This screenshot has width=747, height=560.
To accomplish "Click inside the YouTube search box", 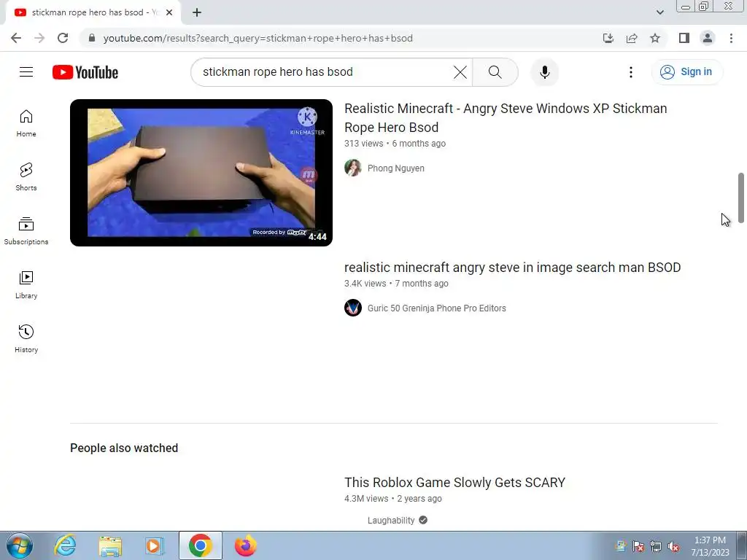I will coord(324,72).
